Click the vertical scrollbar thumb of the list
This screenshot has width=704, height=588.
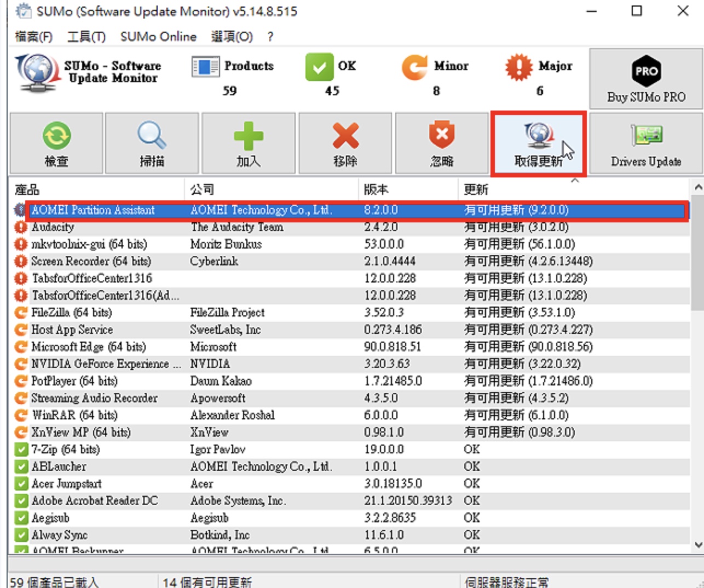click(x=697, y=253)
